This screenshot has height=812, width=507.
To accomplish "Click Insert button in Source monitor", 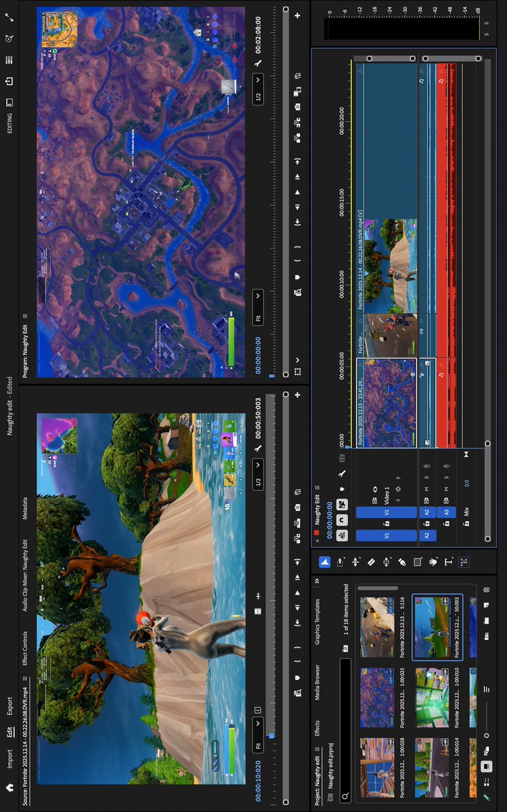I will (297, 539).
